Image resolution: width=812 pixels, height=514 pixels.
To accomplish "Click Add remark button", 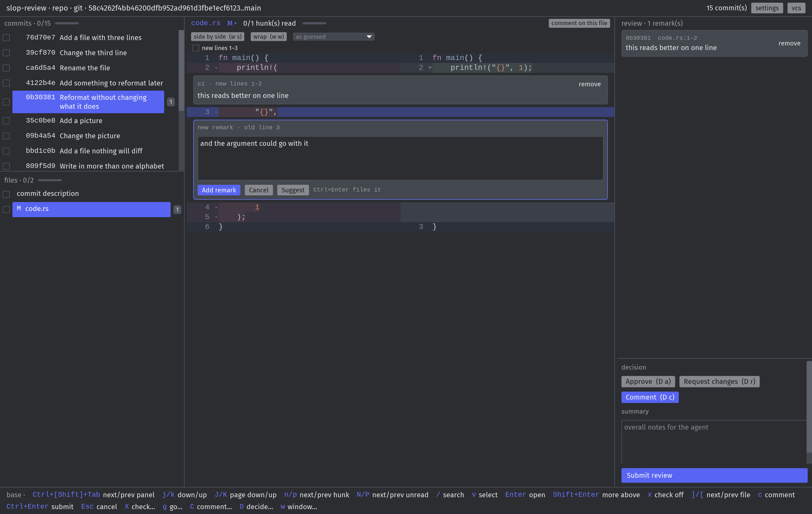I will pos(219,190).
